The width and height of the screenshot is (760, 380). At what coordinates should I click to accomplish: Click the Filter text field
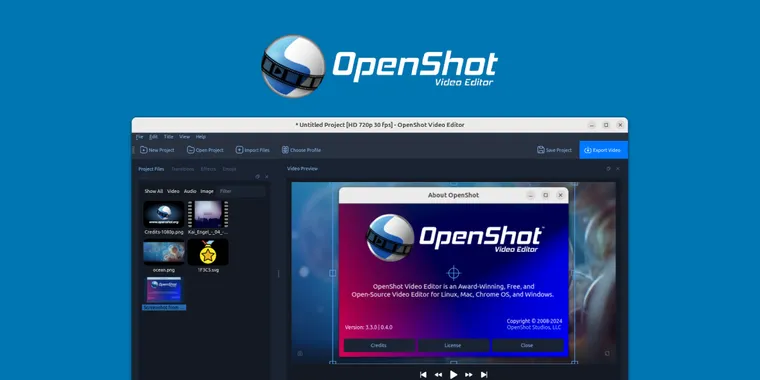(241, 191)
